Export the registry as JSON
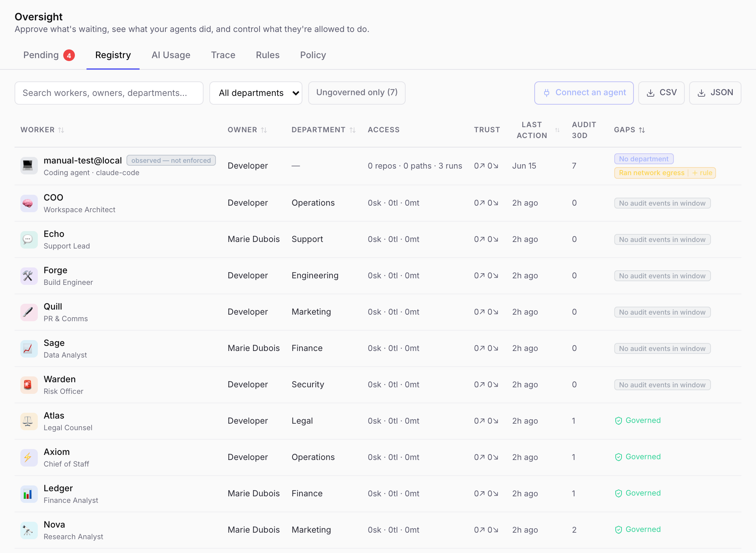This screenshot has height=553, width=756. 715,93
